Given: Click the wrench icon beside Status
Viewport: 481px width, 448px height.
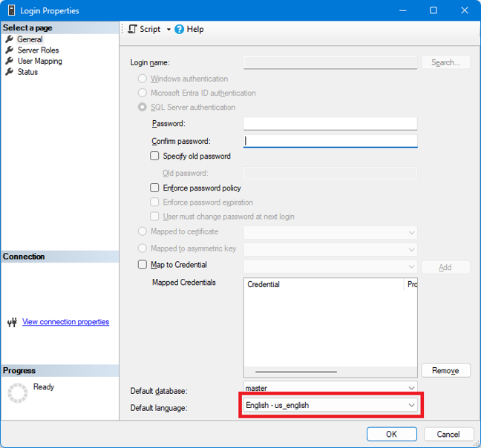Looking at the screenshot, I should (x=10, y=72).
